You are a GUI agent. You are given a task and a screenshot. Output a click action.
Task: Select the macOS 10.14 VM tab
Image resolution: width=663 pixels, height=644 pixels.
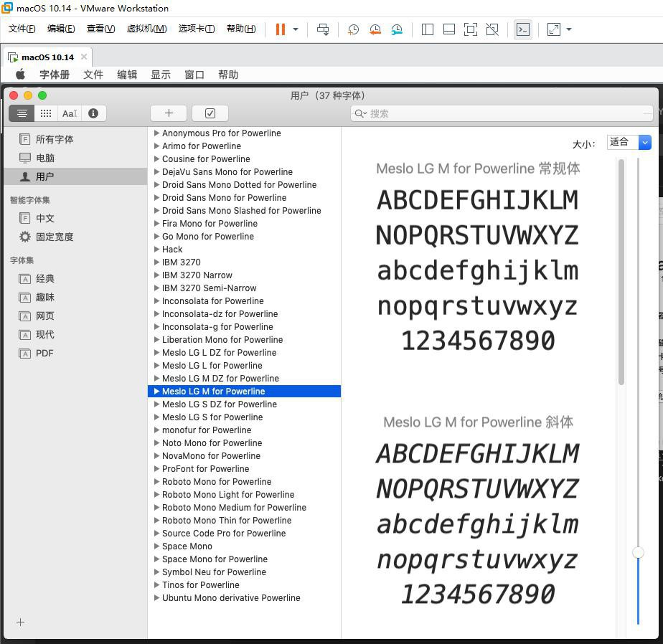tap(47, 57)
